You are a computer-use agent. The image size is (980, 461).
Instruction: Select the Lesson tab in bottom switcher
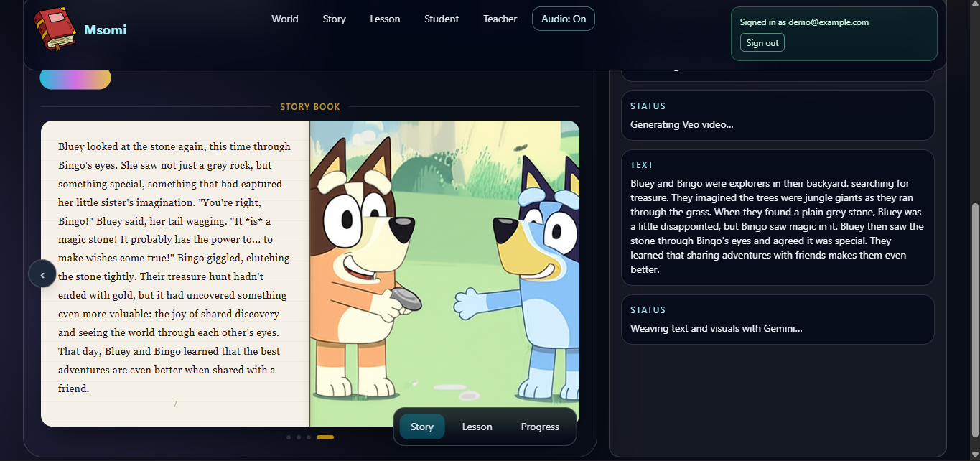(x=477, y=427)
